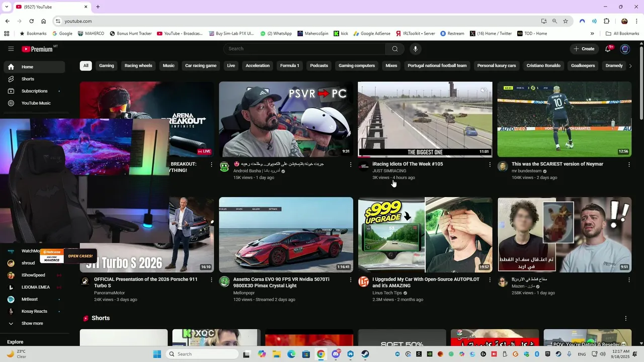The width and height of the screenshot is (644, 362).
Task: Select the Racing wheels chip
Action: coord(138,66)
